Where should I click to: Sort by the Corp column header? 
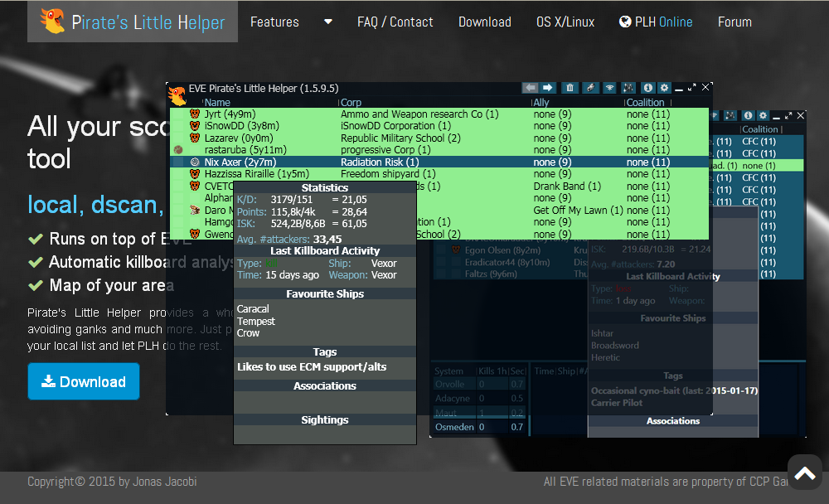351,102
